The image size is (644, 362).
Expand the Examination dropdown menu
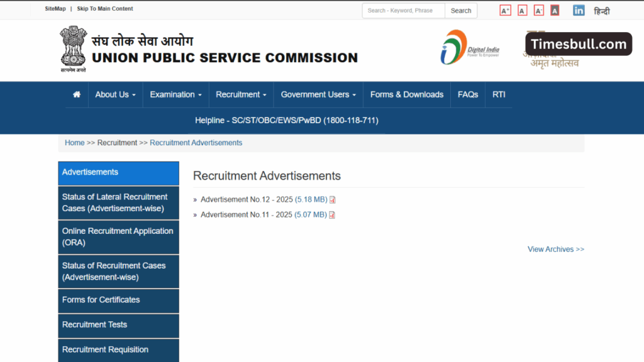(175, 95)
